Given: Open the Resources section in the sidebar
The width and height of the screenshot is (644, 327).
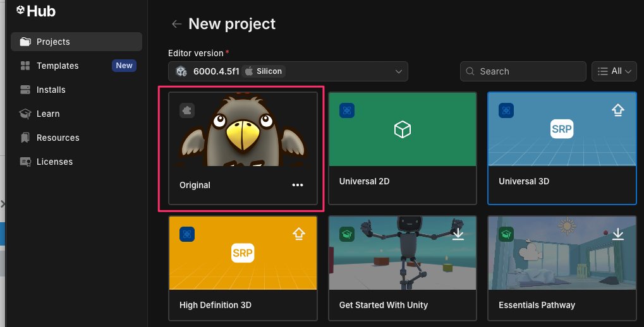Looking at the screenshot, I should tap(76, 138).
